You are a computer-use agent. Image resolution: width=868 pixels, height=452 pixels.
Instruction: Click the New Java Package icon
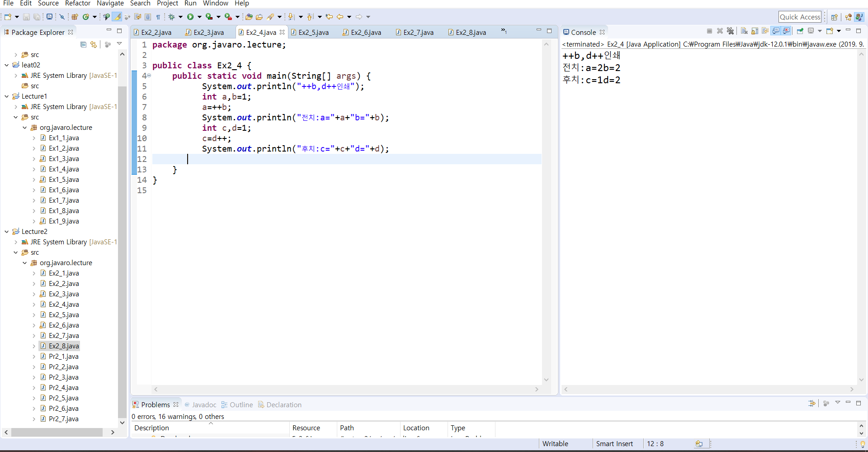75,17
